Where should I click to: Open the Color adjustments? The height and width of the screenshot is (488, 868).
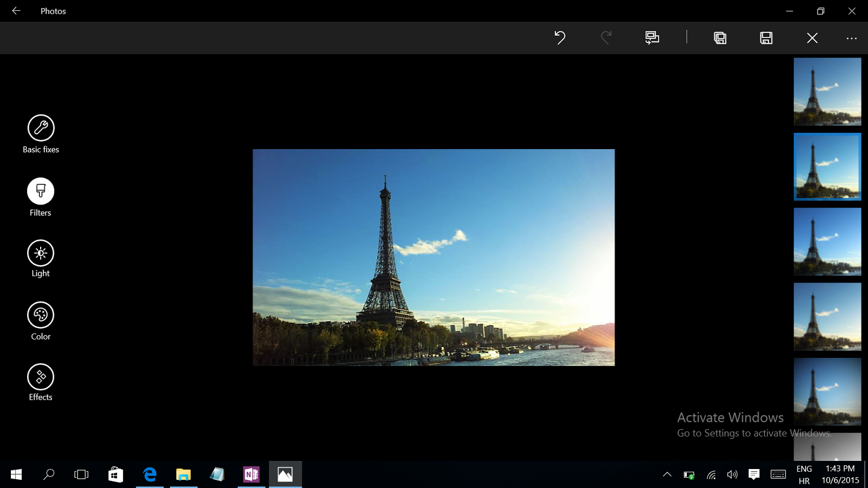coord(41,315)
